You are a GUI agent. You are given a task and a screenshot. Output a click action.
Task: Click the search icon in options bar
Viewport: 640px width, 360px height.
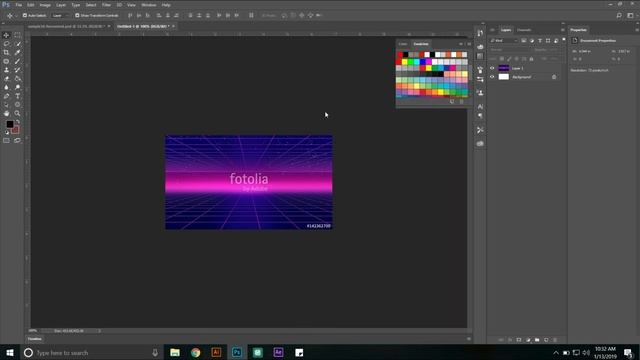(x=619, y=16)
